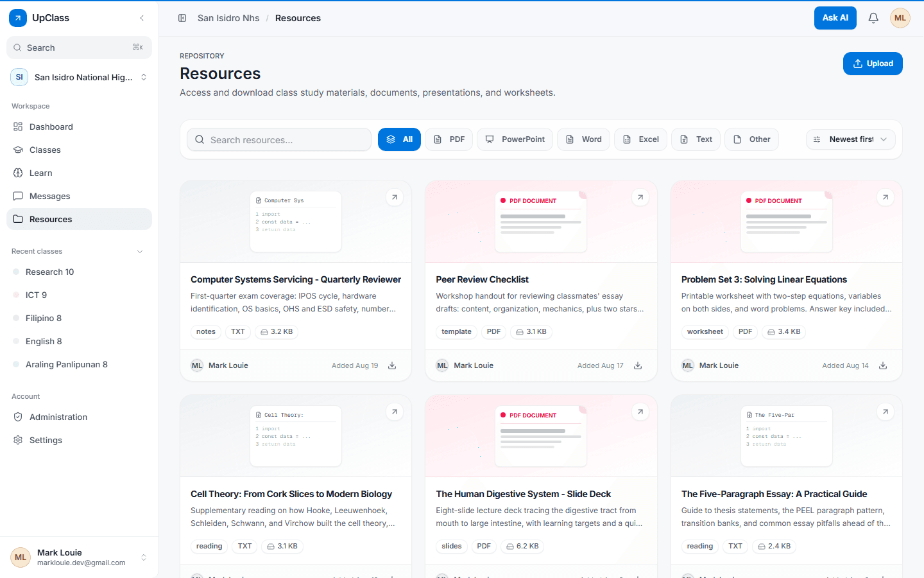Go to Dashboard in the sidebar
This screenshot has width=924, height=578.
coord(79,127)
